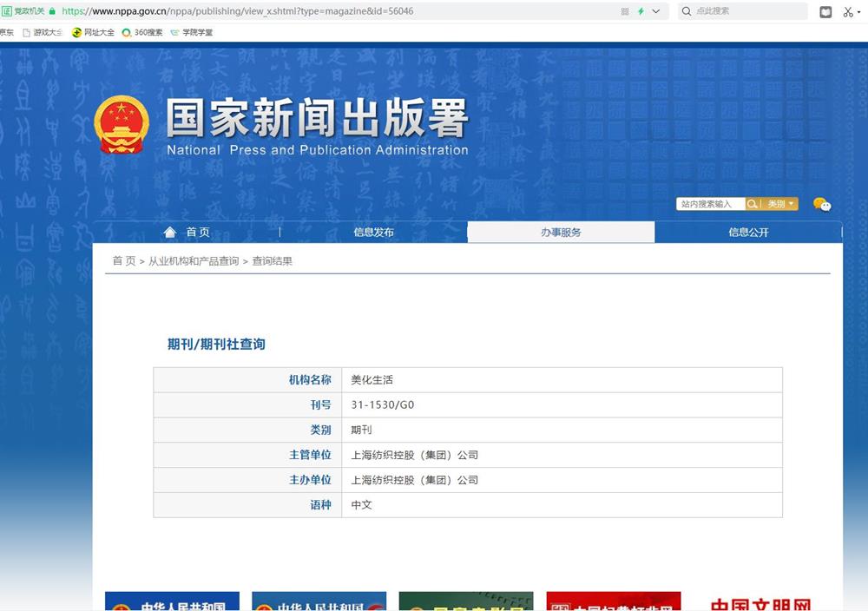Click the home house icon in navigation
The width and height of the screenshot is (868, 611).
170,232
